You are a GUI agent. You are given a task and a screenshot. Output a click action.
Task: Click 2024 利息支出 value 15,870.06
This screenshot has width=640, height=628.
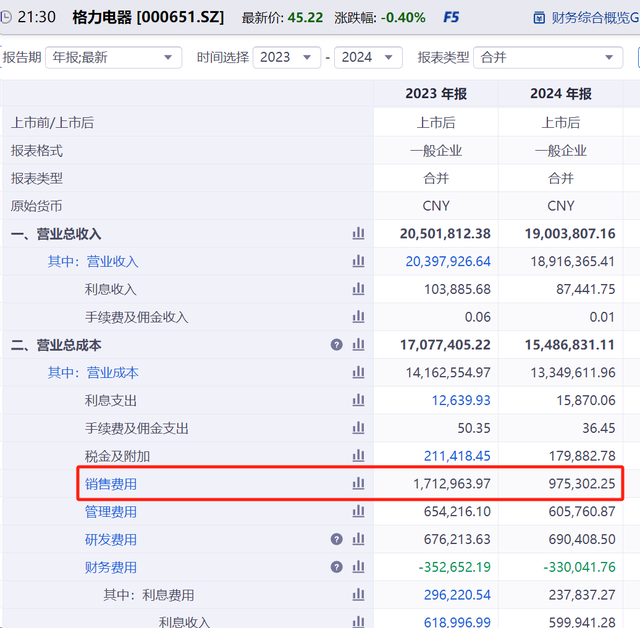coord(586,400)
